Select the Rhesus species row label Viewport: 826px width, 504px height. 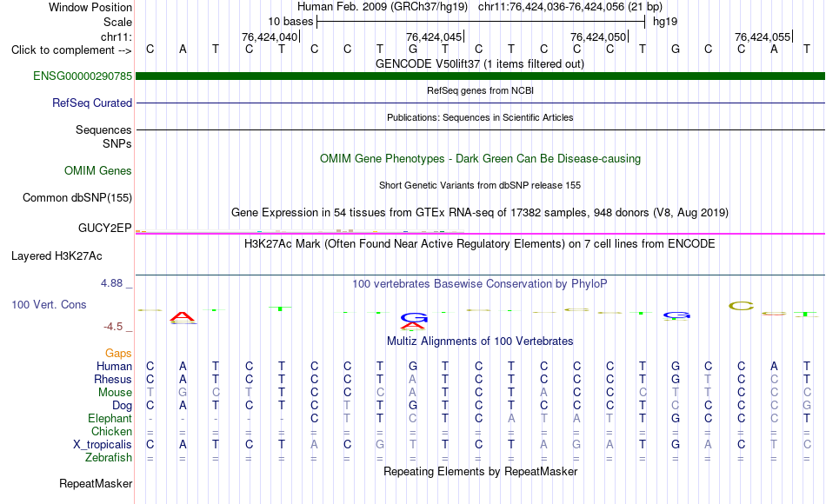click(113, 379)
